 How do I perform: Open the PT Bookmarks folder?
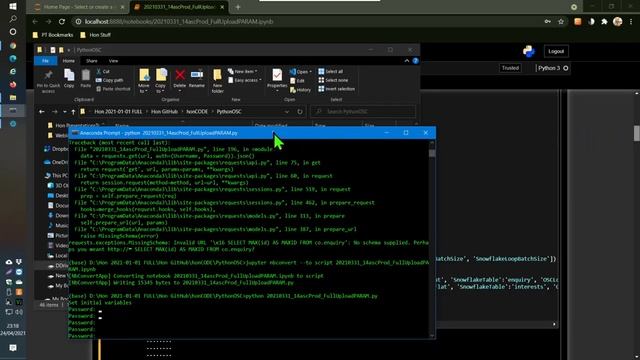pyautogui.click(x=53, y=35)
